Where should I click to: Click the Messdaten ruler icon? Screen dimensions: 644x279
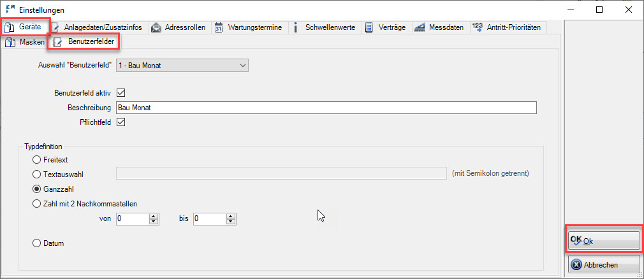point(420,28)
